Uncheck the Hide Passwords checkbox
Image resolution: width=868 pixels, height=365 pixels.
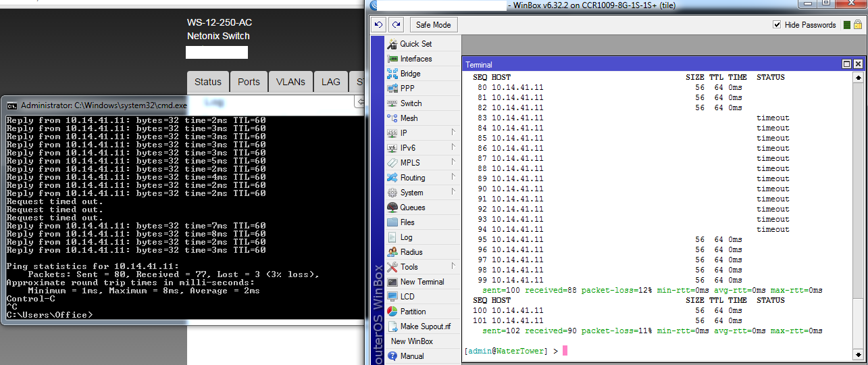pyautogui.click(x=777, y=25)
